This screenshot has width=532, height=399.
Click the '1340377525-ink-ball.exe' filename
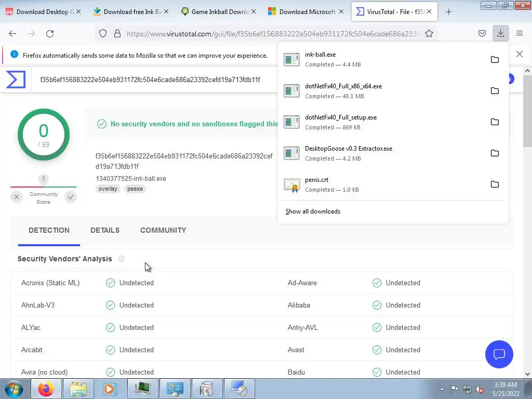[131, 179]
